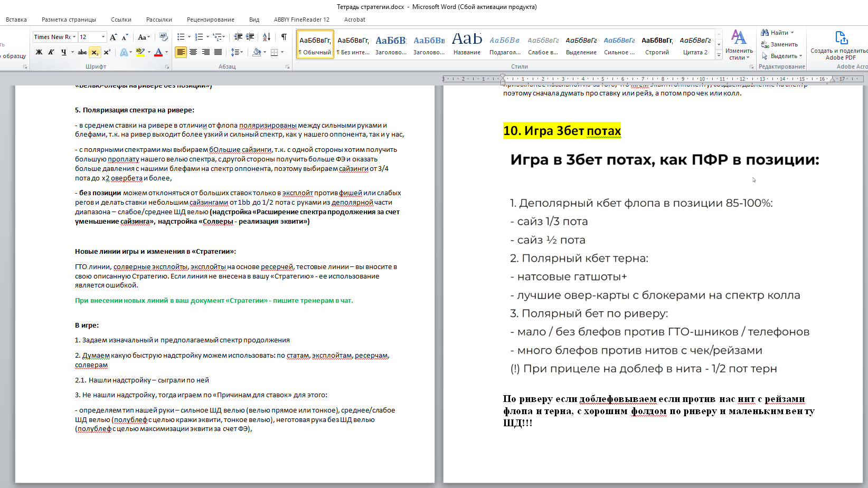Open the Изменить стили dropdown
The width and height of the screenshot is (868, 488).
coord(739,45)
